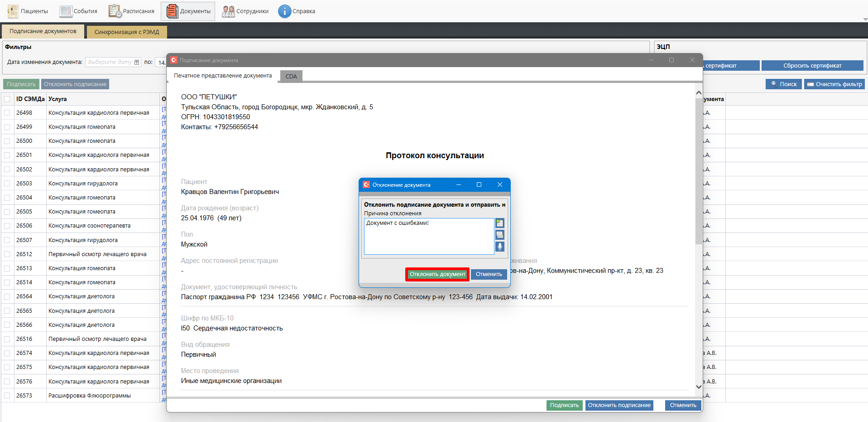Viewport: 868px width, 422px height.
Task: Open the События calendar icon
Action: pos(66,11)
